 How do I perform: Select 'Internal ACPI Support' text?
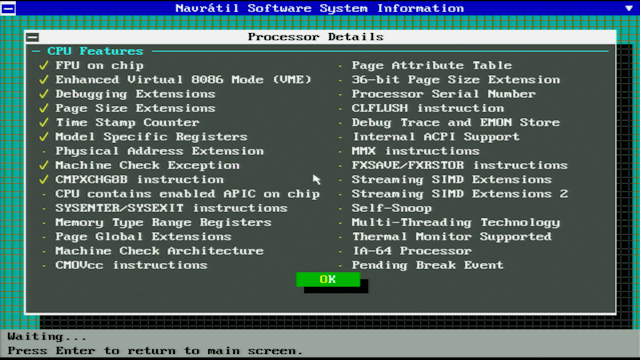click(x=436, y=137)
